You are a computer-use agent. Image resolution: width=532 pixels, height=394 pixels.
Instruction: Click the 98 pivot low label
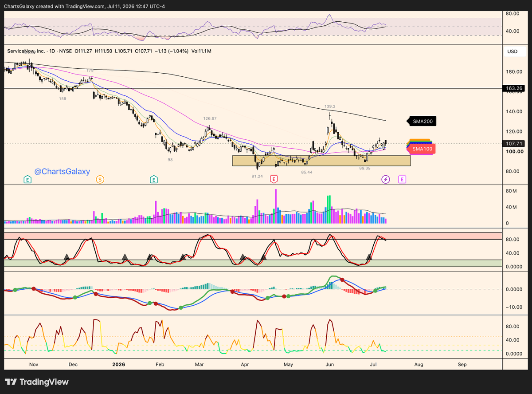[170, 159]
